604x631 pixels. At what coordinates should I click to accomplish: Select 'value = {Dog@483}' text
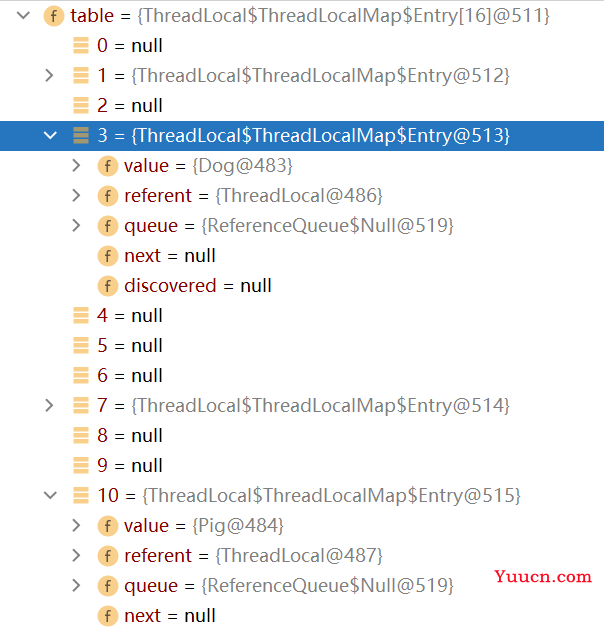[208, 166]
